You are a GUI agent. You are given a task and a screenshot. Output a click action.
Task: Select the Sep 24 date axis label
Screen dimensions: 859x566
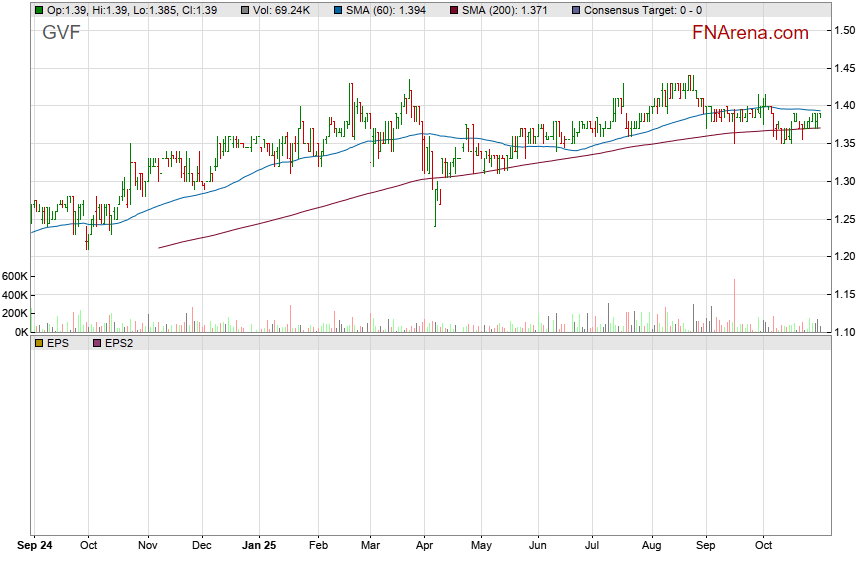pos(36,547)
